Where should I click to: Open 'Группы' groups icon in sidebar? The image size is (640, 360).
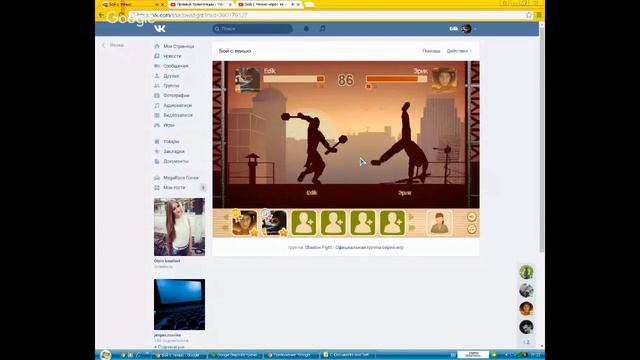(157, 86)
